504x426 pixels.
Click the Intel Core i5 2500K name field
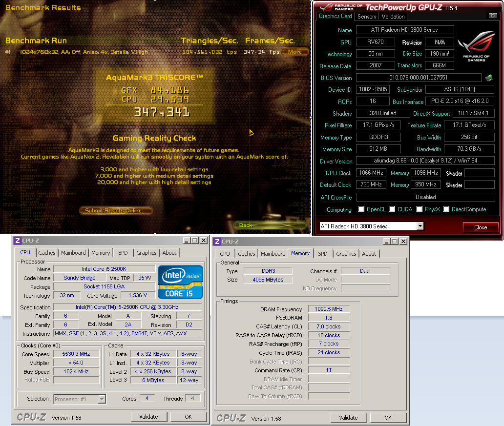point(104,269)
